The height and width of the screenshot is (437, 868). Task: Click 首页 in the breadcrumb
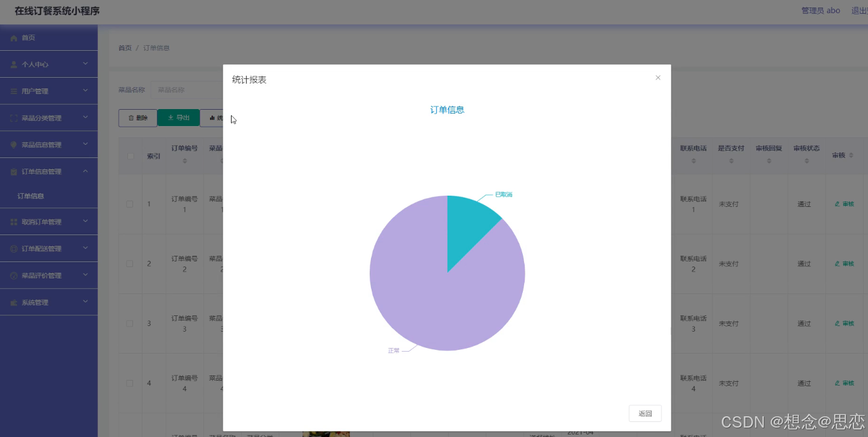tap(125, 48)
